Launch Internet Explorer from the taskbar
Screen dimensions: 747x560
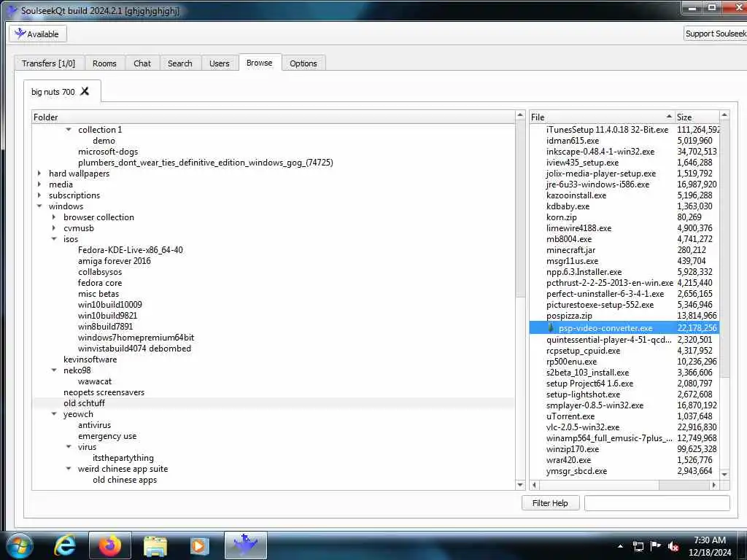click(x=65, y=545)
